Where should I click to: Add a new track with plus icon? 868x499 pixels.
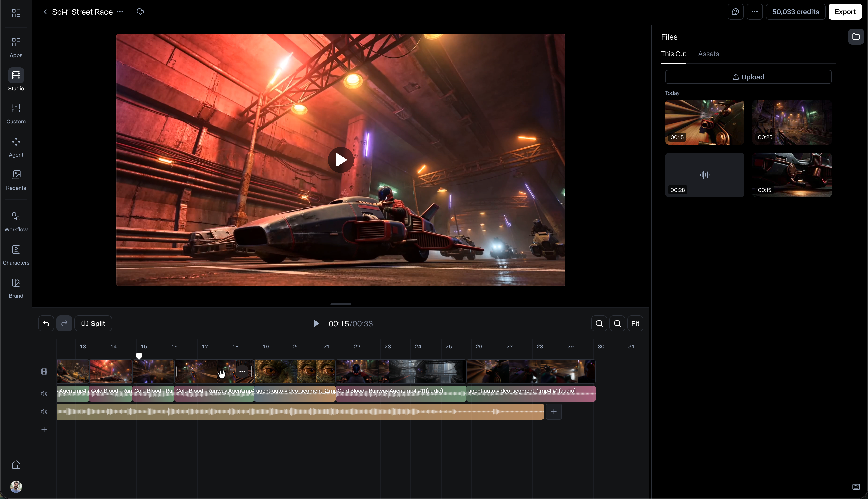click(44, 430)
